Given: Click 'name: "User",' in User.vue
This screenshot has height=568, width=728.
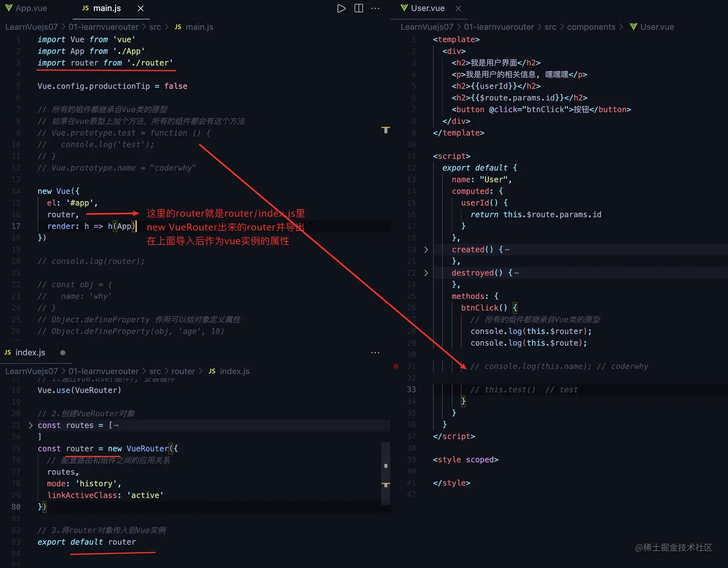Looking at the screenshot, I should pyautogui.click(x=482, y=179).
